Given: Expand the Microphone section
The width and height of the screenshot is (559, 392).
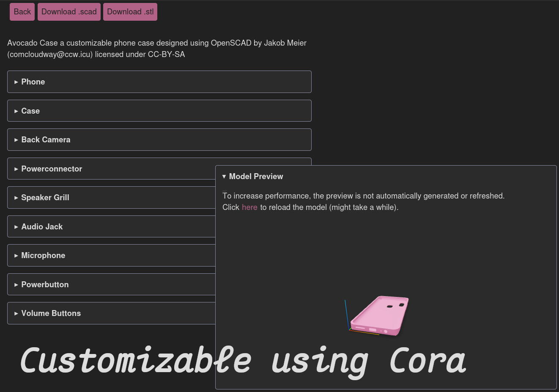Looking at the screenshot, I should pos(111,256).
